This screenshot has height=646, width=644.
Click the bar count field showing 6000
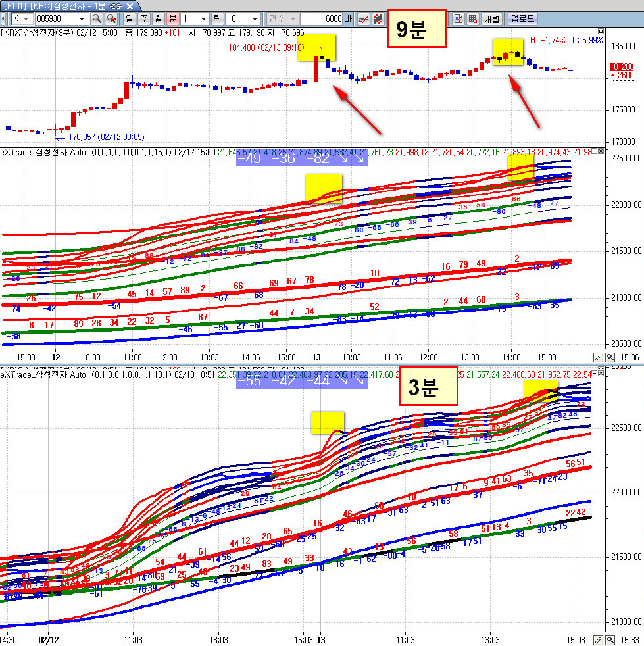(322, 18)
